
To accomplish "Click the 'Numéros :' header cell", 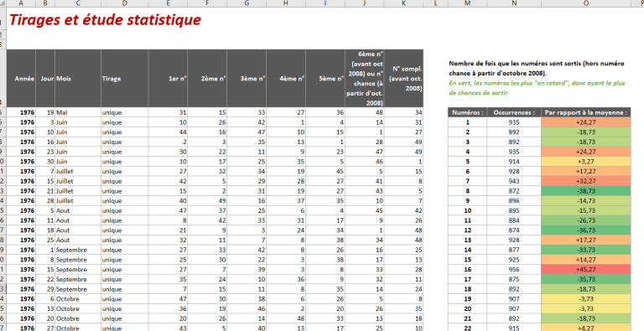I will (x=467, y=112).
